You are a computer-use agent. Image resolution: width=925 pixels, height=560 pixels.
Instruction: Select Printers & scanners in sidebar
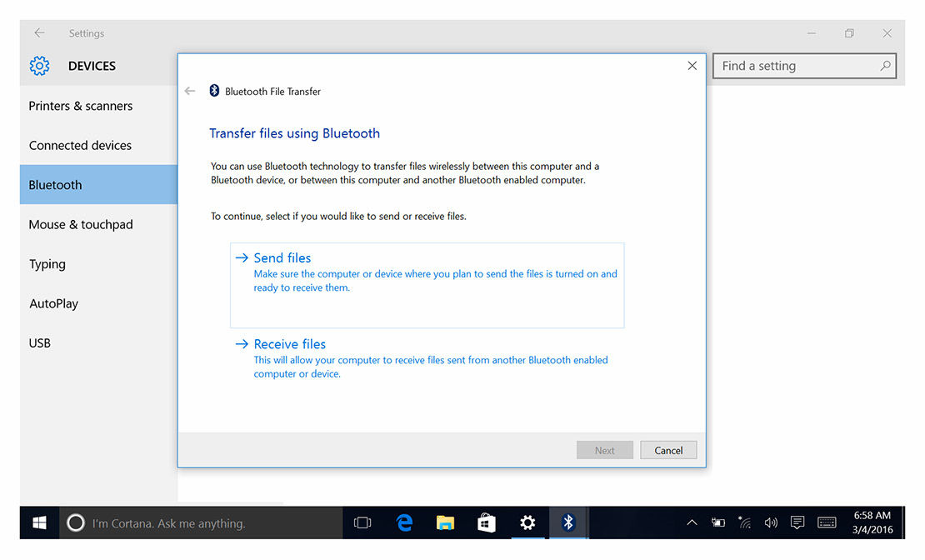[x=98, y=106]
